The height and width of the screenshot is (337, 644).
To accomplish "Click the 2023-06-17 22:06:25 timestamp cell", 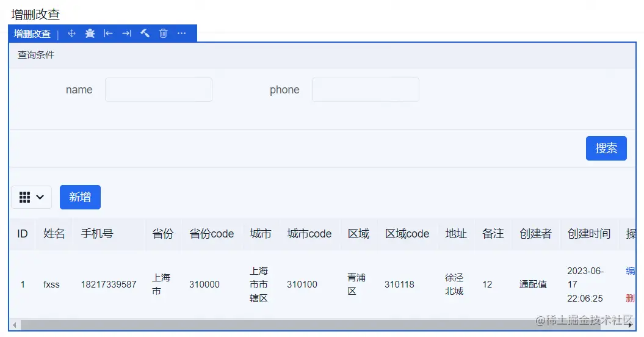I will click(585, 284).
